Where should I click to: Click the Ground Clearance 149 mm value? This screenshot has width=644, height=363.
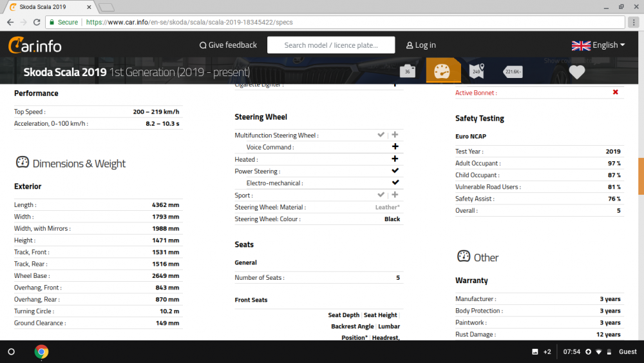[x=167, y=323]
